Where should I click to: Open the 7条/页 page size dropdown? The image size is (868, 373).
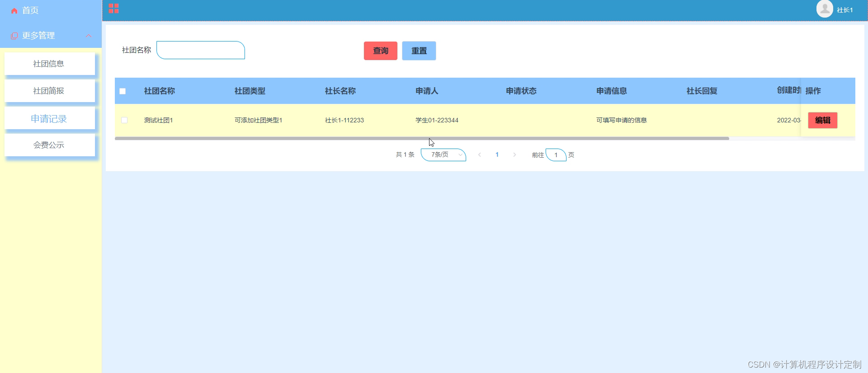443,155
